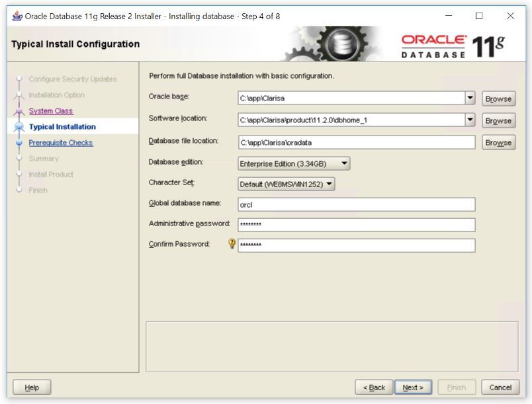Click the Typical Install Configuration heading
The image size is (532, 404).
click(75, 44)
